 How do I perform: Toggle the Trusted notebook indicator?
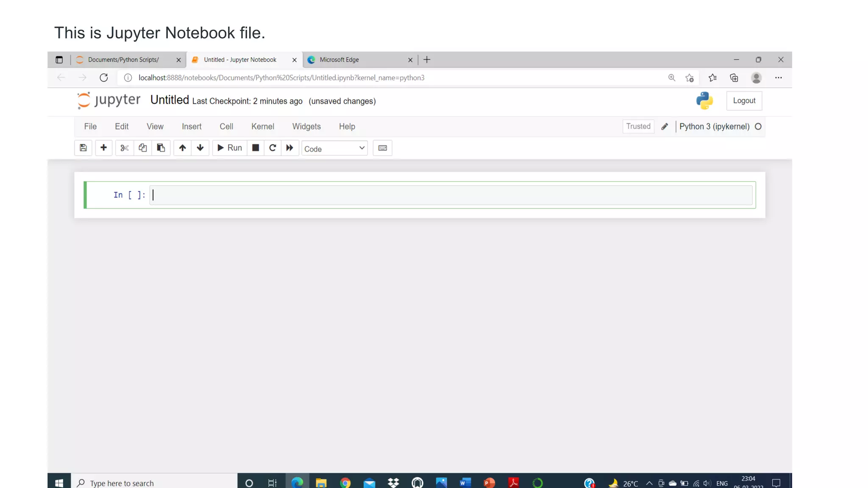point(638,126)
